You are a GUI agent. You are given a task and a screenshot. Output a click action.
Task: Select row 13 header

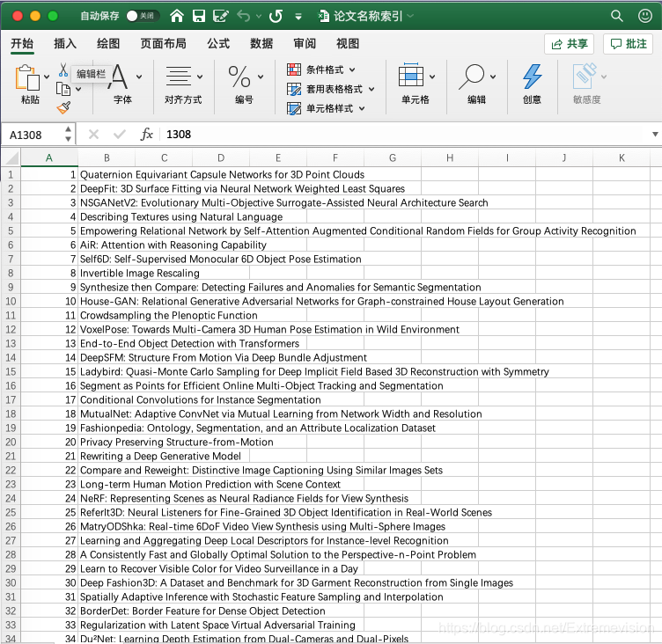pyautogui.click(x=11, y=343)
